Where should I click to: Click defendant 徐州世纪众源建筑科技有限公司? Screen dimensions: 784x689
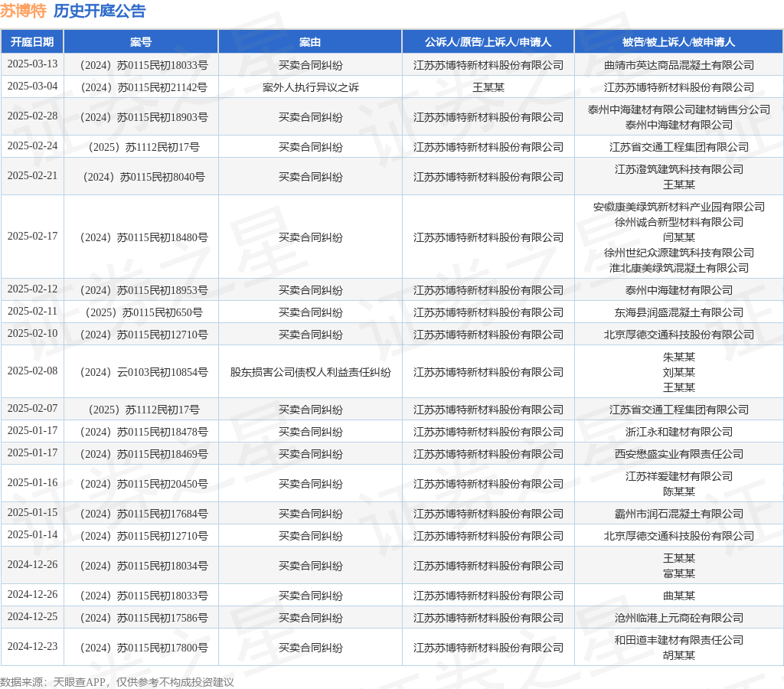679,253
